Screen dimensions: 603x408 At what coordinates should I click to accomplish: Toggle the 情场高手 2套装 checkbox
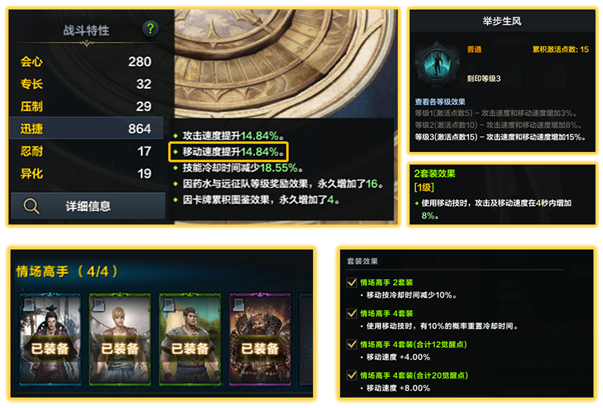(x=351, y=282)
